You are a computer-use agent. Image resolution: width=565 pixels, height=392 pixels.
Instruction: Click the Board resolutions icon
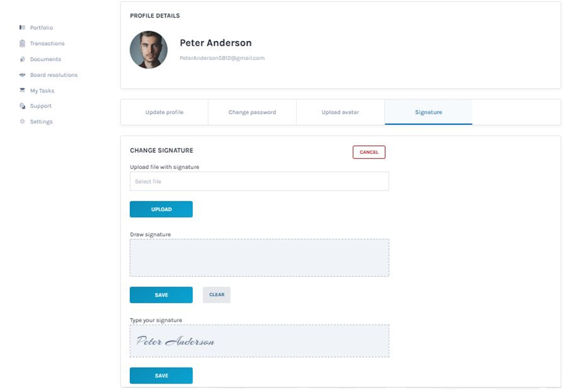[22, 75]
